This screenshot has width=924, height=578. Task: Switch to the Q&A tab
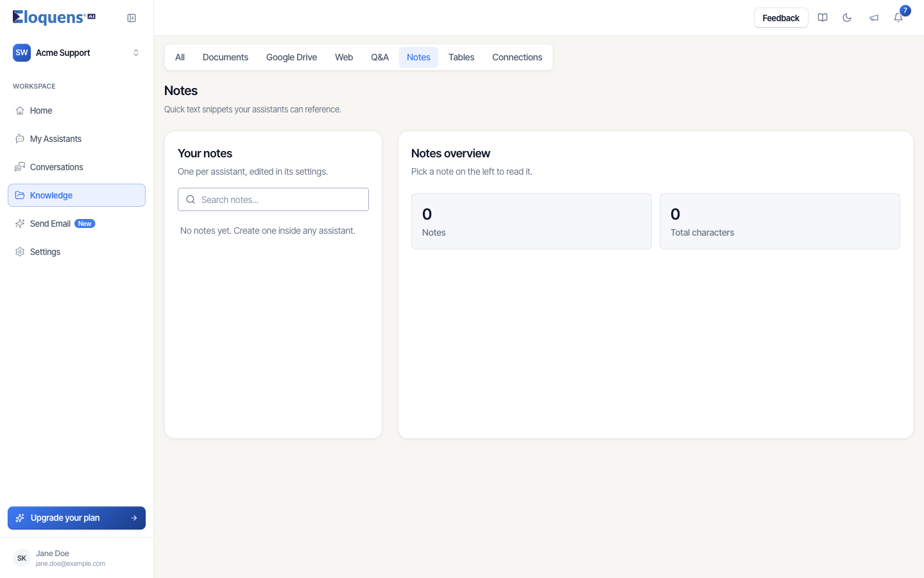pos(380,57)
